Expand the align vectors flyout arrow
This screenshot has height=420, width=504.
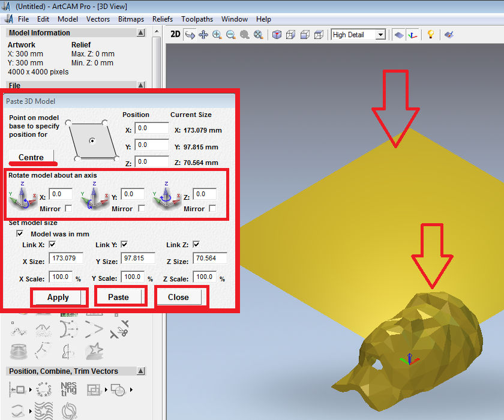click(31, 389)
